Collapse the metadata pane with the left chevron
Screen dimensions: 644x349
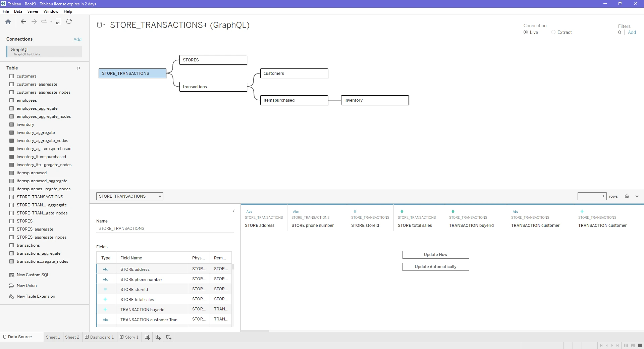233,211
